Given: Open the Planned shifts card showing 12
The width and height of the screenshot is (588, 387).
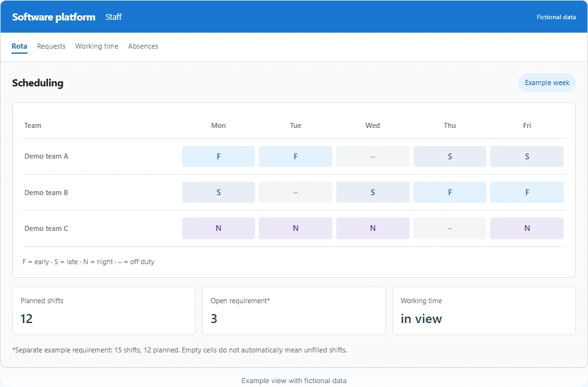Looking at the screenshot, I should [104, 311].
